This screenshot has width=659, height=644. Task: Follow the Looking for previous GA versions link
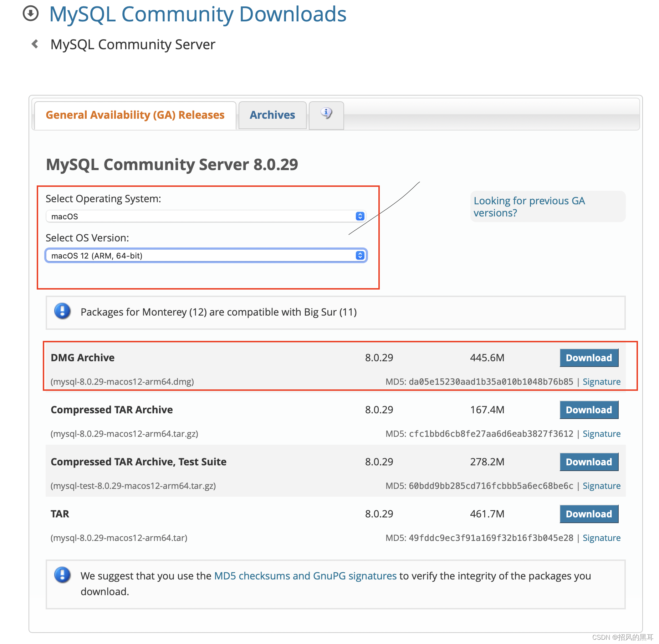click(530, 207)
